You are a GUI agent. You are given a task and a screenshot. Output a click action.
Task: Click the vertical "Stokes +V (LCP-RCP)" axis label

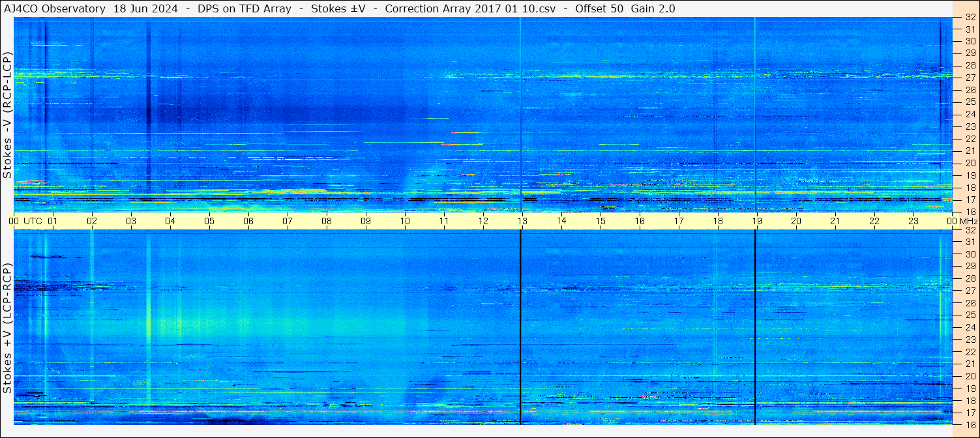click(x=8, y=328)
